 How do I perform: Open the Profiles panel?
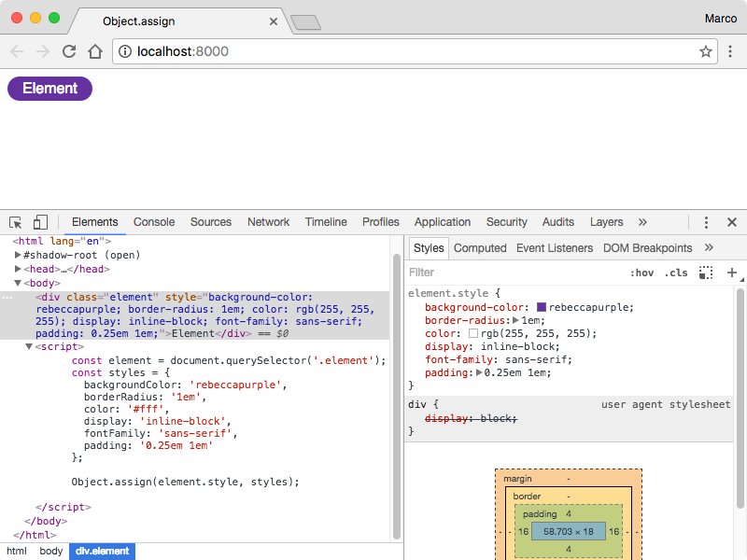(381, 222)
